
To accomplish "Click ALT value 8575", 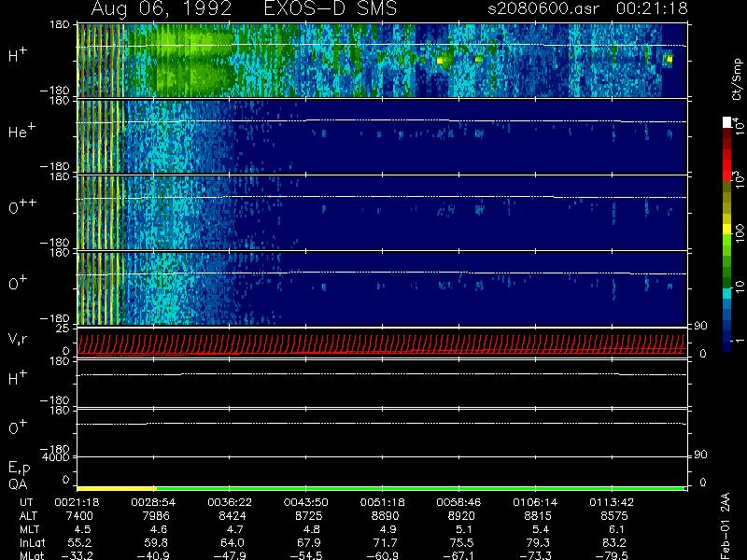I will [x=615, y=516].
